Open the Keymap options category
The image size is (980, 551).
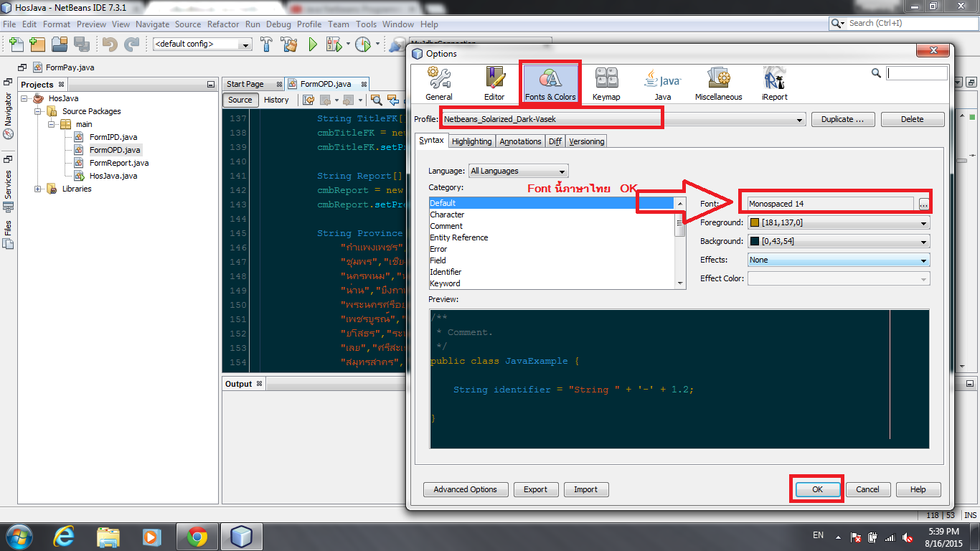[x=606, y=83]
